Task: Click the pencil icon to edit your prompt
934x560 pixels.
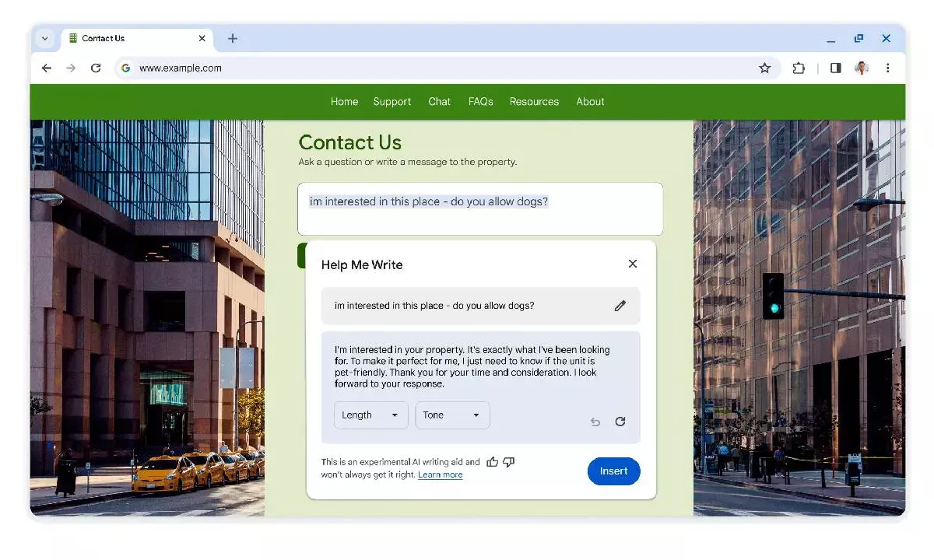Action: 620,306
